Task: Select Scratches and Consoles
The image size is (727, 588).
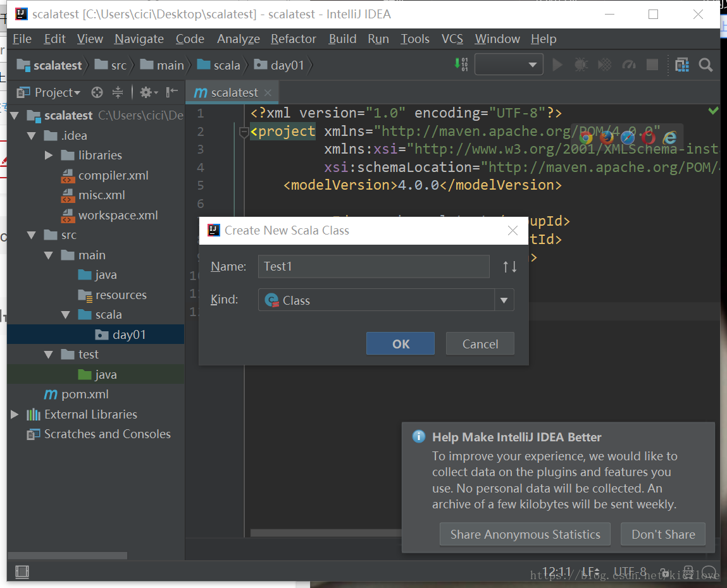Action: coord(99,434)
